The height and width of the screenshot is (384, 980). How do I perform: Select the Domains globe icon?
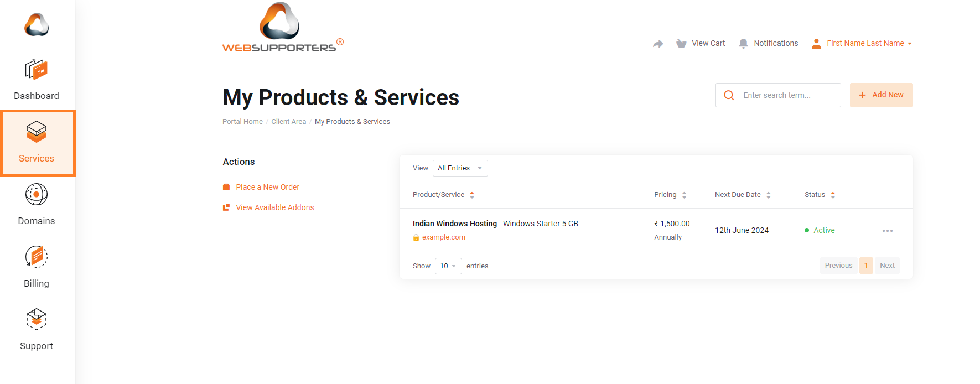point(37,195)
